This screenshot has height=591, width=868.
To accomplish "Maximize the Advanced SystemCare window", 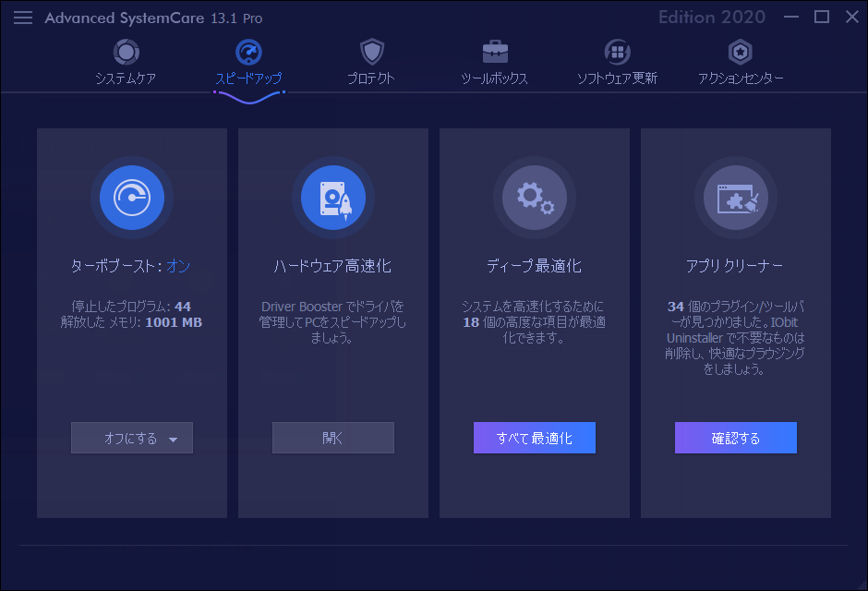I will coord(822,18).
